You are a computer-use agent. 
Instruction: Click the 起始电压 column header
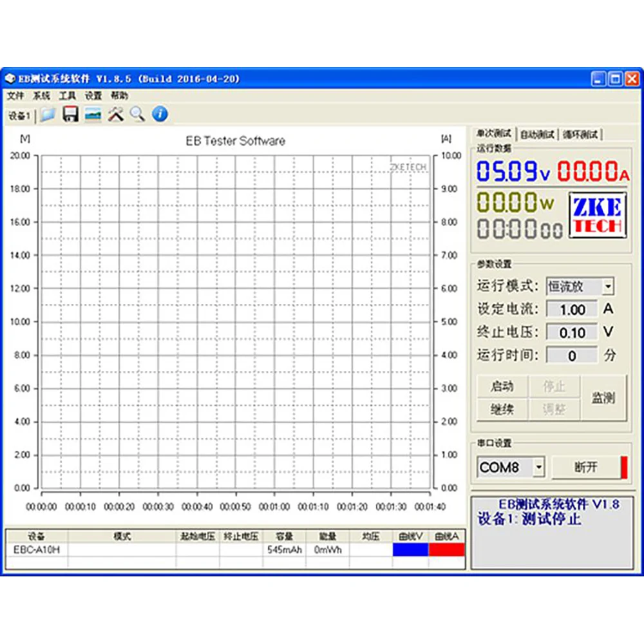point(198,536)
